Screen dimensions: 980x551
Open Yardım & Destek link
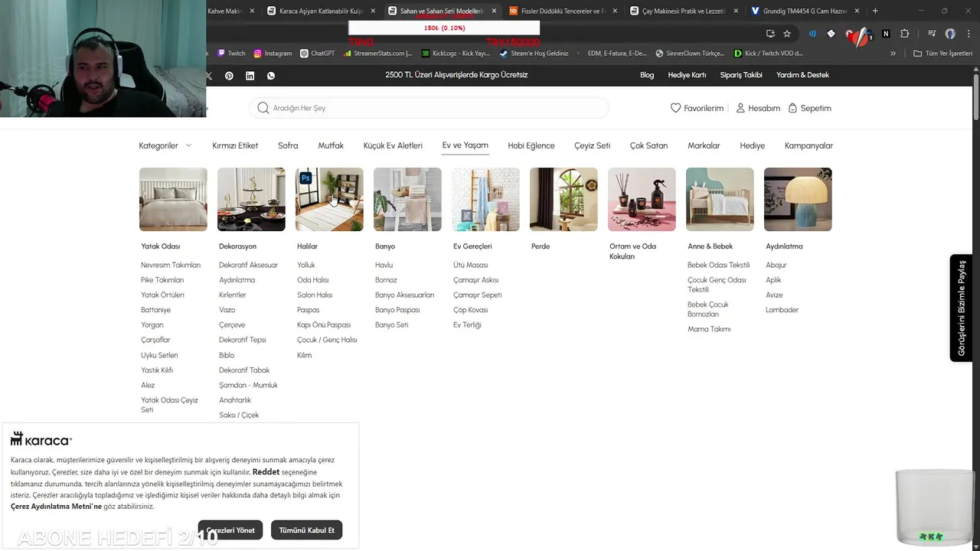[802, 75]
